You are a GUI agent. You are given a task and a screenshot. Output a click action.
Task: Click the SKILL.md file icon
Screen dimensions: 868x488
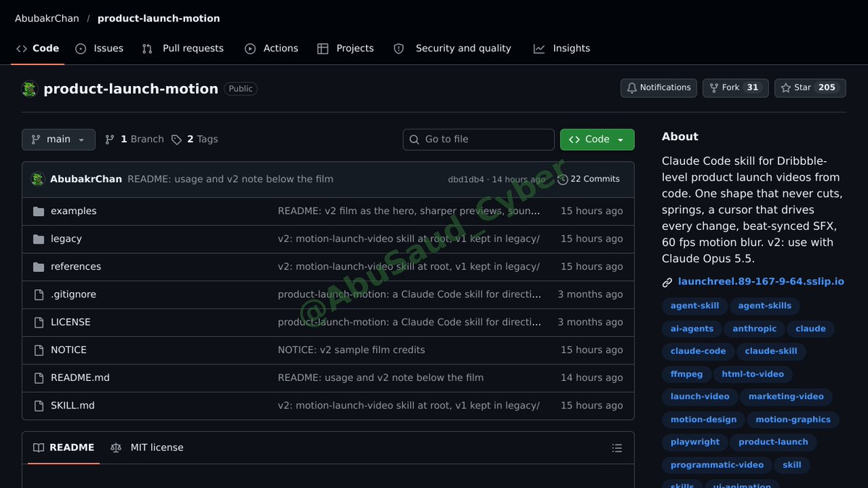pos(39,406)
